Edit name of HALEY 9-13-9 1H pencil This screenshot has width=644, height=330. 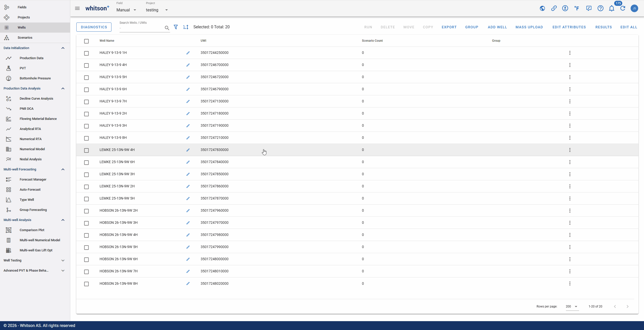tap(188, 53)
